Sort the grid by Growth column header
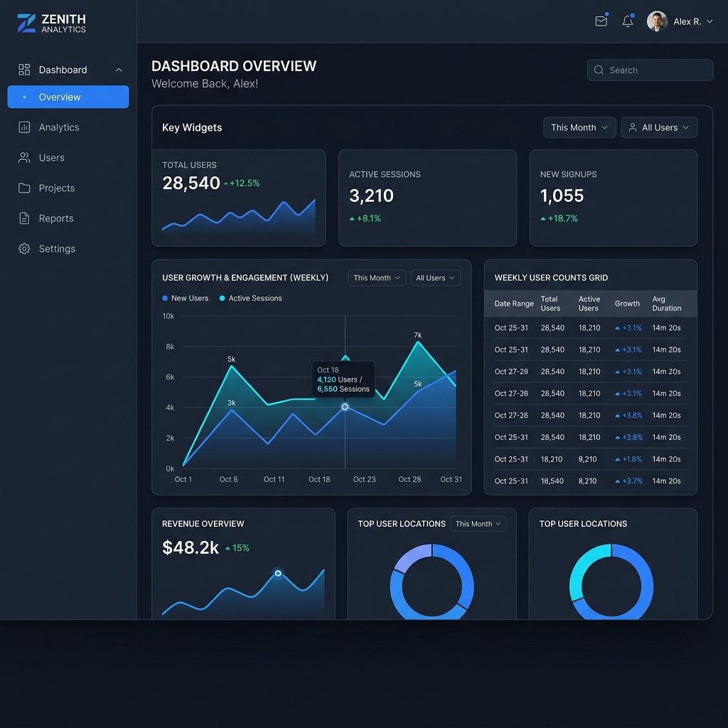 pos(627,304)
